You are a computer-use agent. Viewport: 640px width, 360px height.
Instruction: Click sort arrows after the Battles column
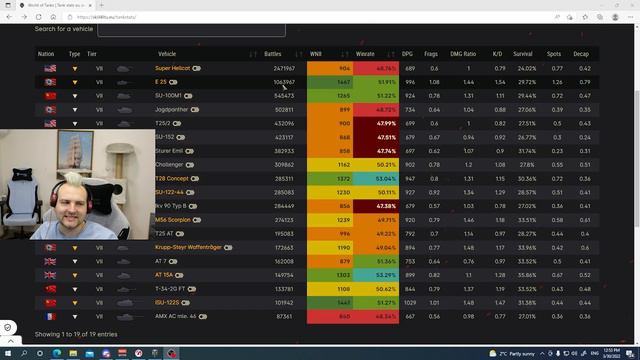[299, 54]
